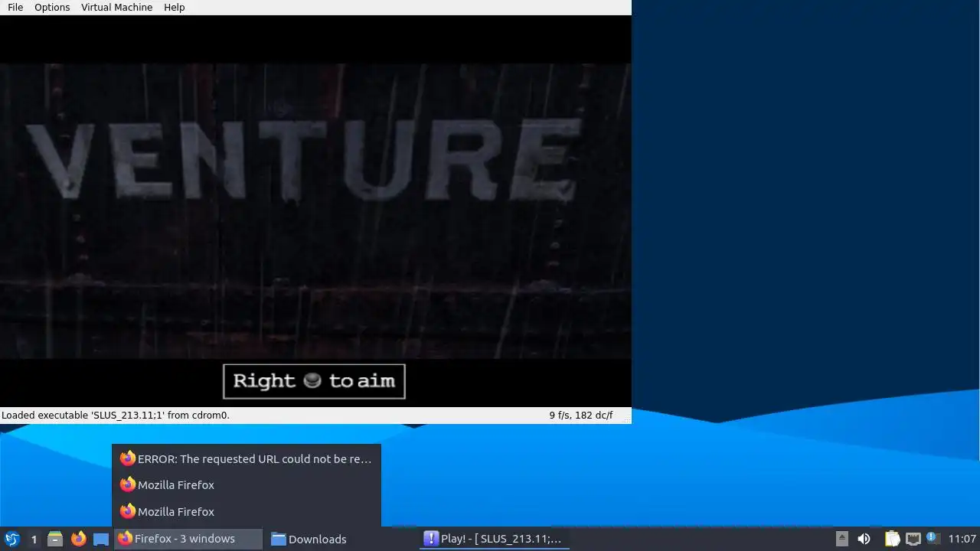Click the VENTURE game video area
Screen dimensions: 980x551
click(315, 210)
